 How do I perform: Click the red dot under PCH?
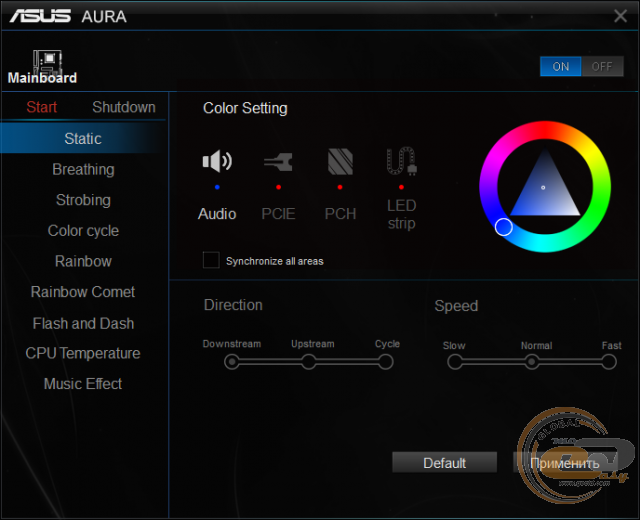click(340, 187)
